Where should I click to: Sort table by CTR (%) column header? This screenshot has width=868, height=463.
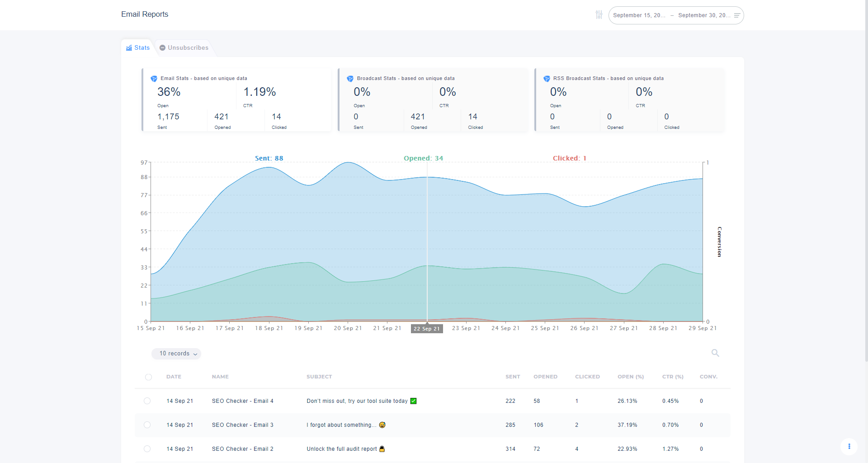(673, 377)
